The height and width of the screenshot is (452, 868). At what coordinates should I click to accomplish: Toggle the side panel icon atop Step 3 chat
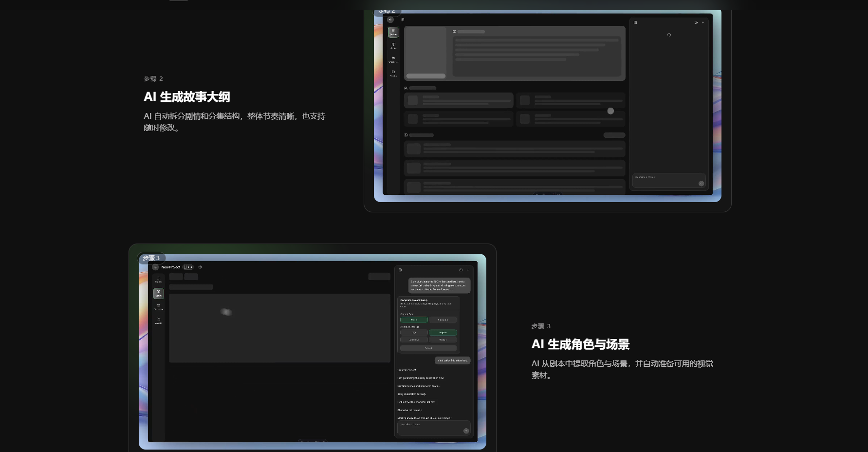coord(400,270)
